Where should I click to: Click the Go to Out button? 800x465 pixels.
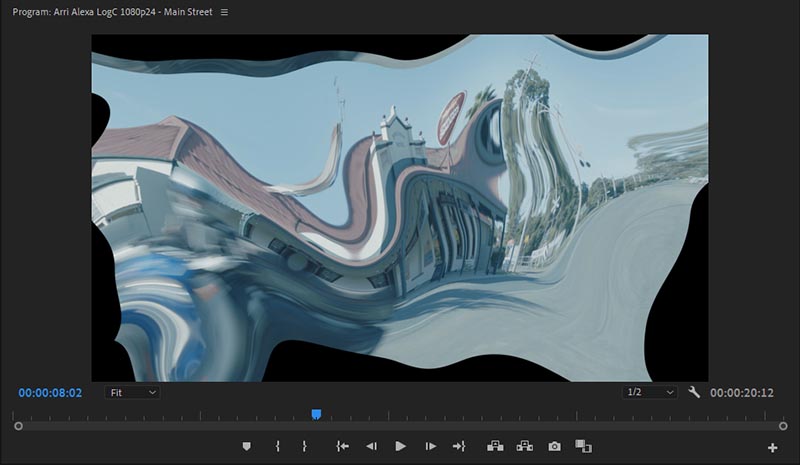pyautogui.click(x=459, y=447)
